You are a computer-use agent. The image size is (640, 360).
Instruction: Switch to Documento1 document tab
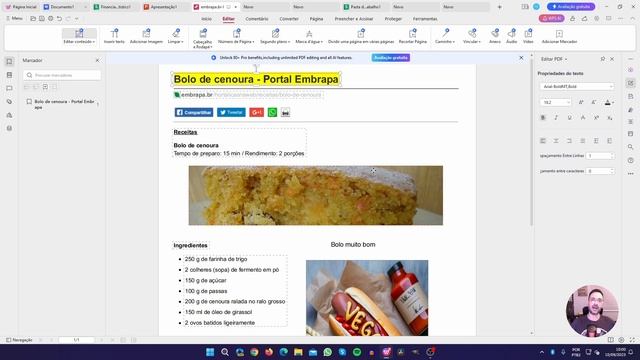tap(62, 7)
